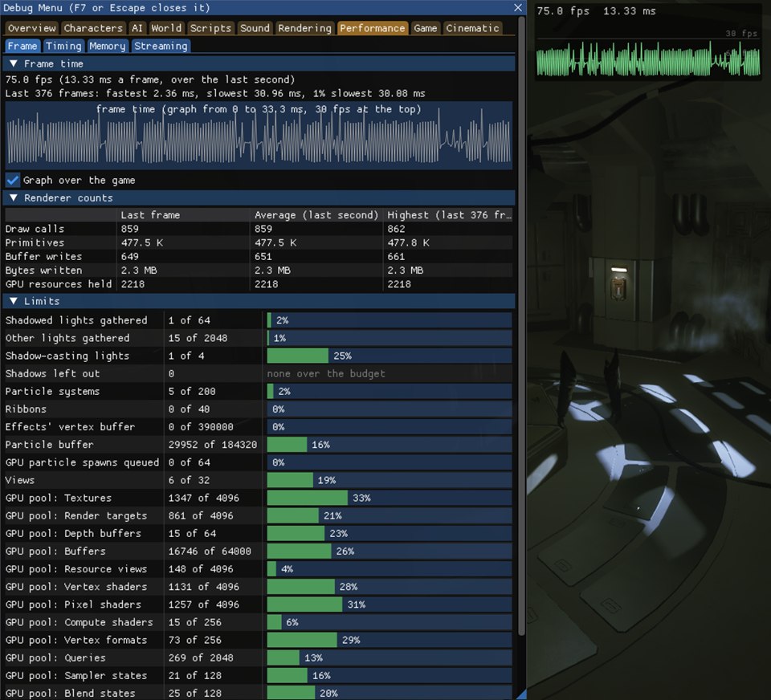The width and height of the screenshot is (771, 700).
Task: Open the Game tab
Action: click(426, 28)
